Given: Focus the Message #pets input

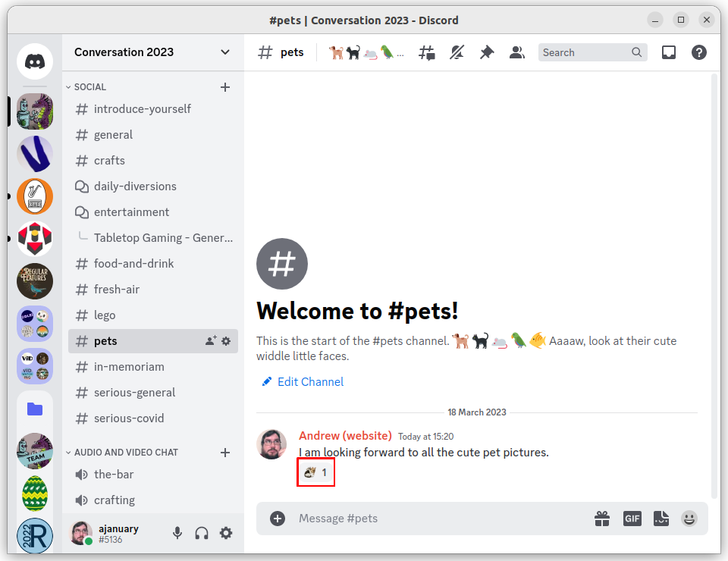Looking at the screenshot, I should click(x=441, y=519).
